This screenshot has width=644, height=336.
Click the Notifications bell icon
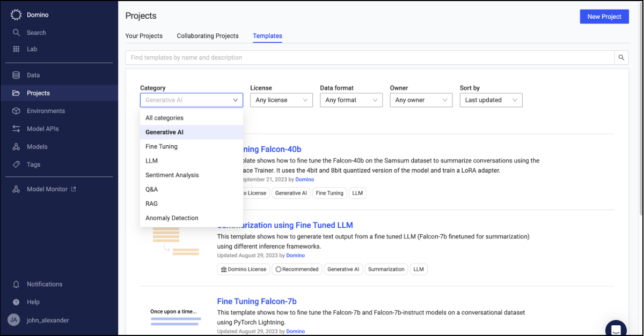[x=16, y=284]
